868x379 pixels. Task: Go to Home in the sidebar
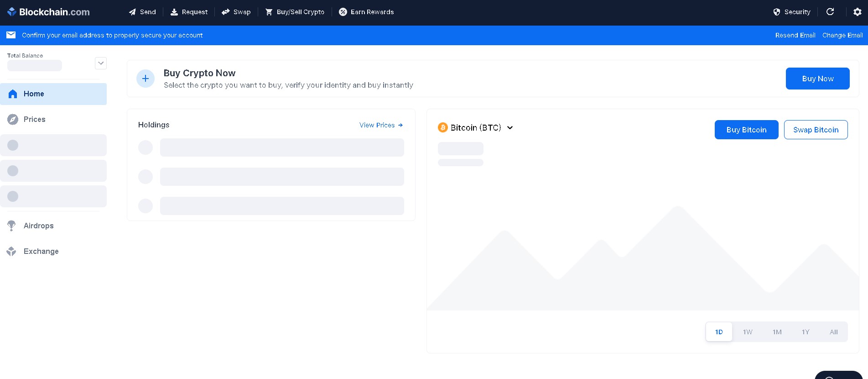(x=53, y=94)
